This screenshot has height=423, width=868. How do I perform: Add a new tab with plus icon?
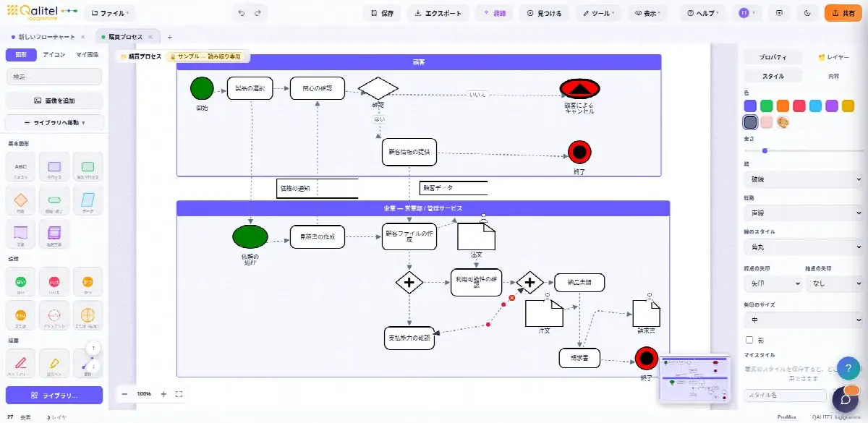tap(169, 37)
